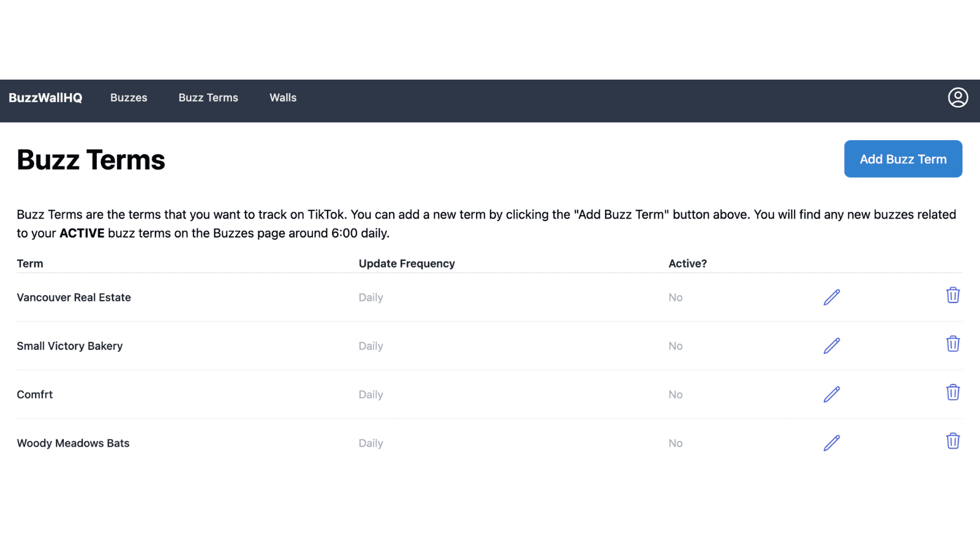Remove the Comfrt buzz term
The image size is (980, 551).
tap(952, 392)
